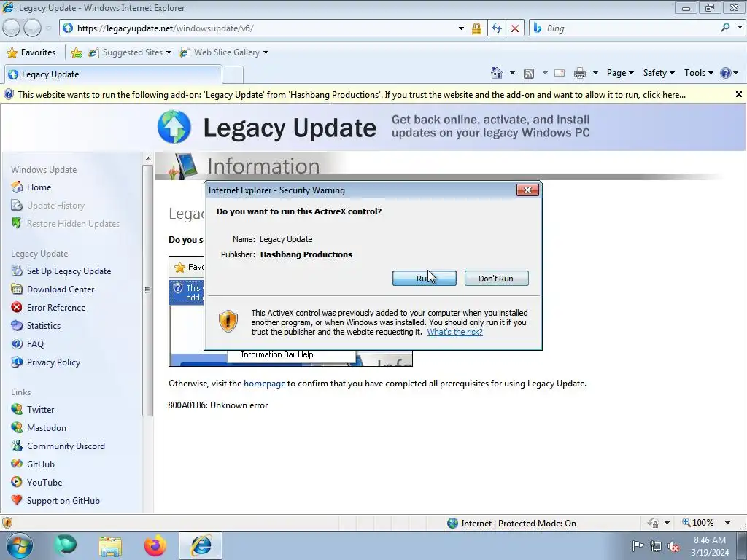The width and height of the screenshot is (747, 560).
Task: View the Statistics page
Action: (43, 326)
